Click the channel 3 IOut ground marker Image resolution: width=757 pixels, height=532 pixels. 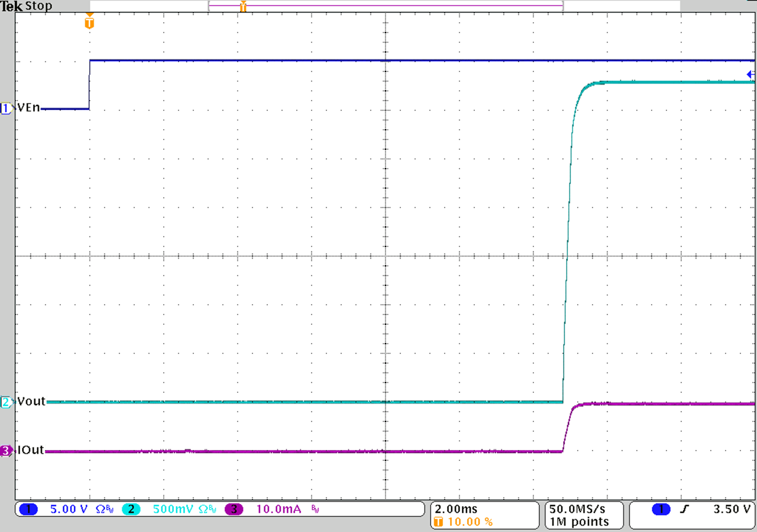[x=6, y=451]
